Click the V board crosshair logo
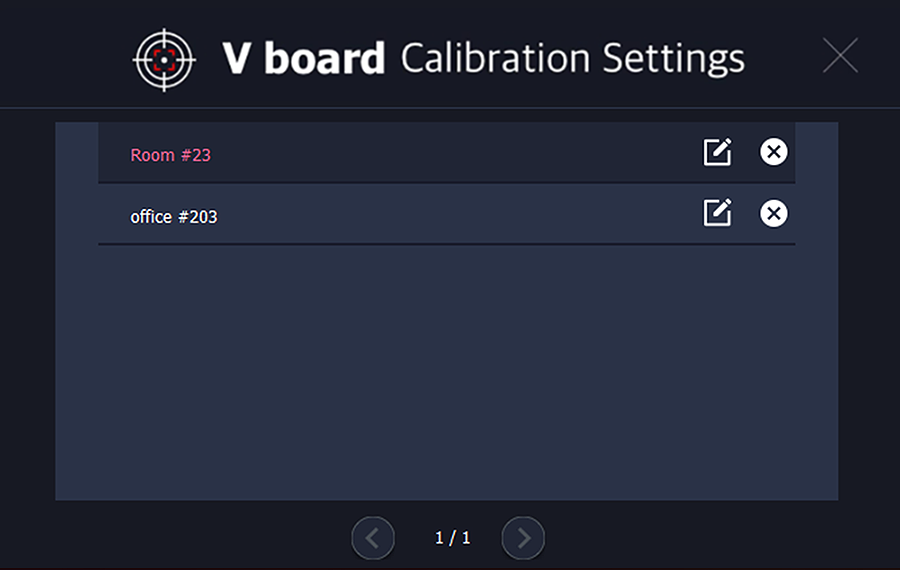The image size is (900, 570). pos(165,59)
